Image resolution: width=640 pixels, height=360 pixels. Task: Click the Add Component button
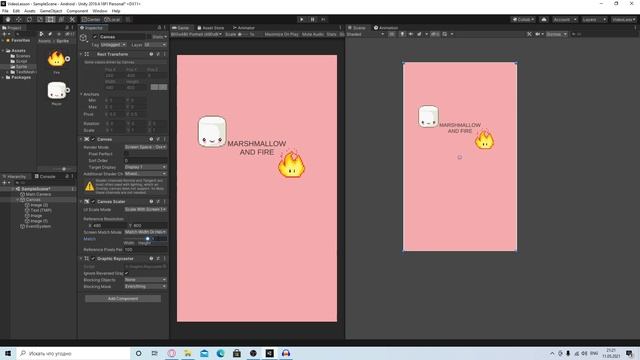[x=123, y=299]
